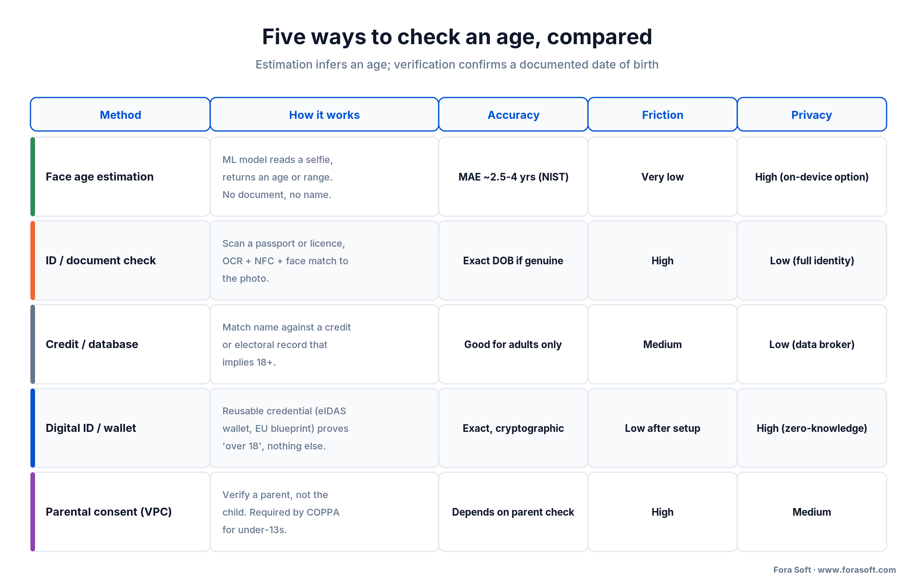Screen dimensions: 914x588
Task: Click the 'Low (full identity)' cell
Action: click(x=812, y=260)
